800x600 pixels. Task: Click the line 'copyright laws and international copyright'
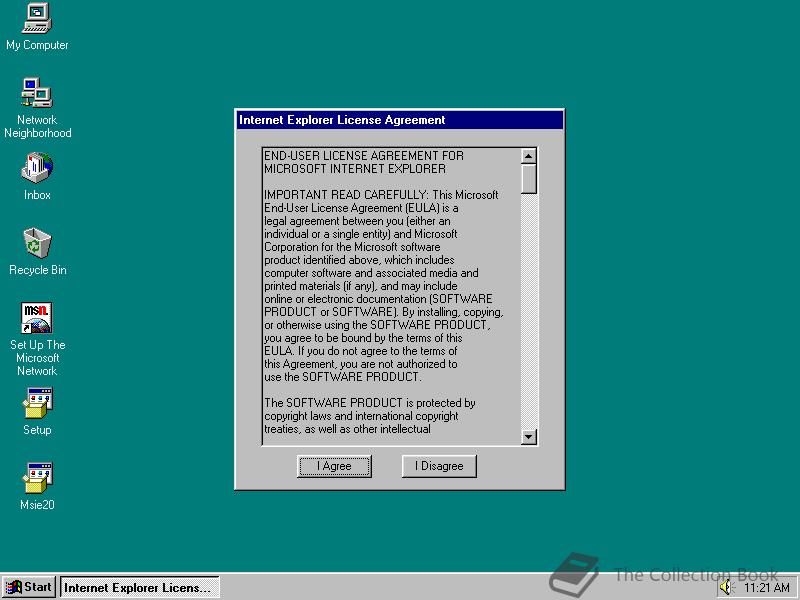coord(361,416)
